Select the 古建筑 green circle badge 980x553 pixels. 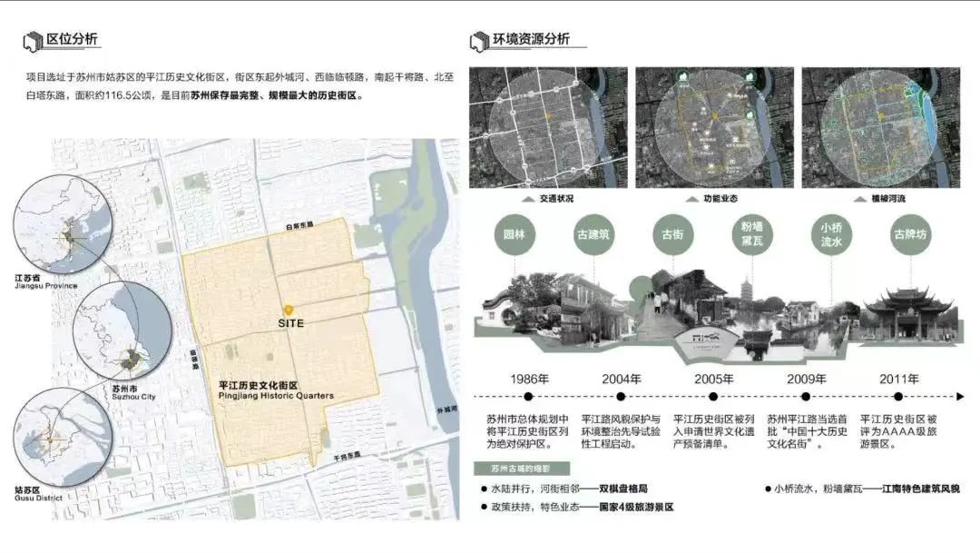pos(593,234)
